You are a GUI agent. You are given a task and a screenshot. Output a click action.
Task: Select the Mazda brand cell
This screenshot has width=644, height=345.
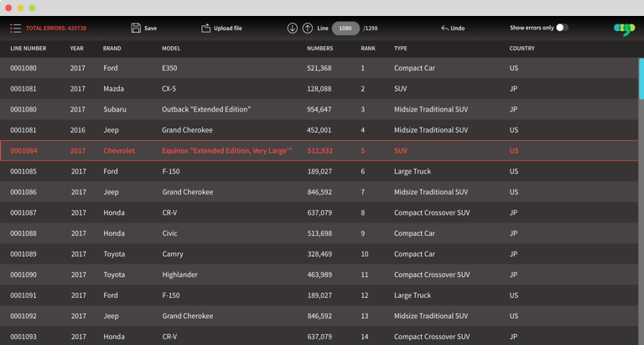coord(113,88)
